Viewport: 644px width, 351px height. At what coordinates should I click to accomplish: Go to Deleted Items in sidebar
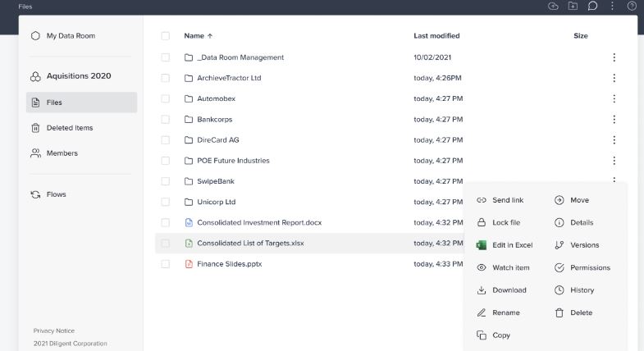point(62,128)
